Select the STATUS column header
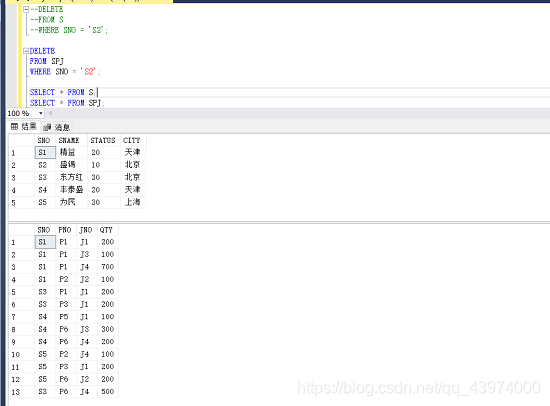The height and width of the screenshot is (406, 550). point(103,140)
